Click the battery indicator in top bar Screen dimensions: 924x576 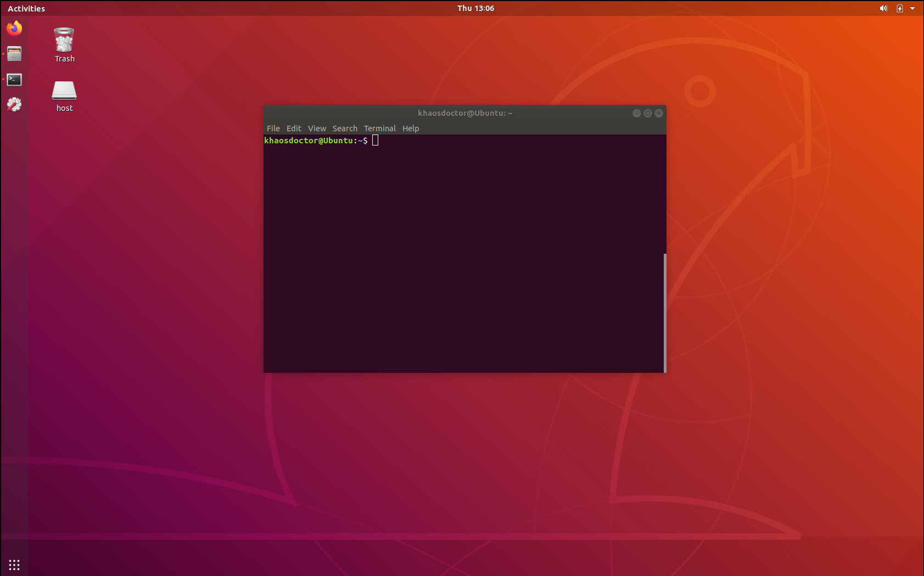tap(900, 8)
